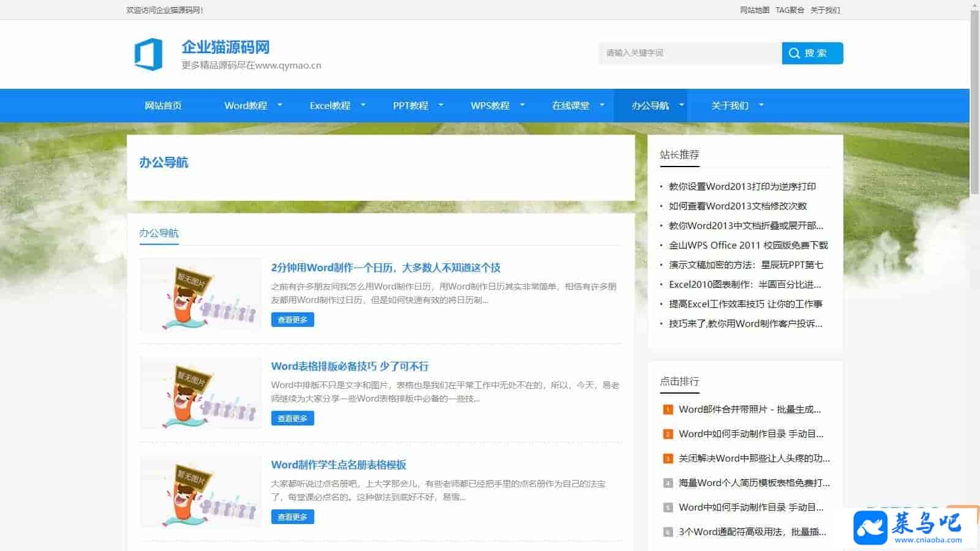
Task: Open rank 5 Word中如何手动制作目录 link
Action: [751, 508]
